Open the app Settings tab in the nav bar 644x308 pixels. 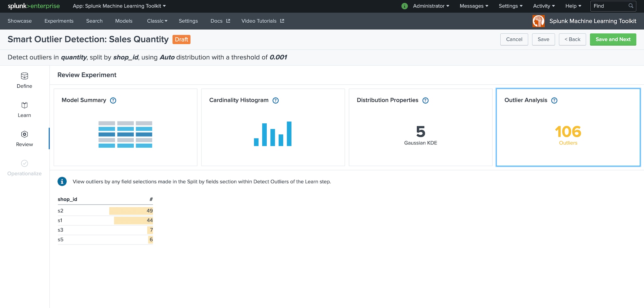tap(188, 21)
